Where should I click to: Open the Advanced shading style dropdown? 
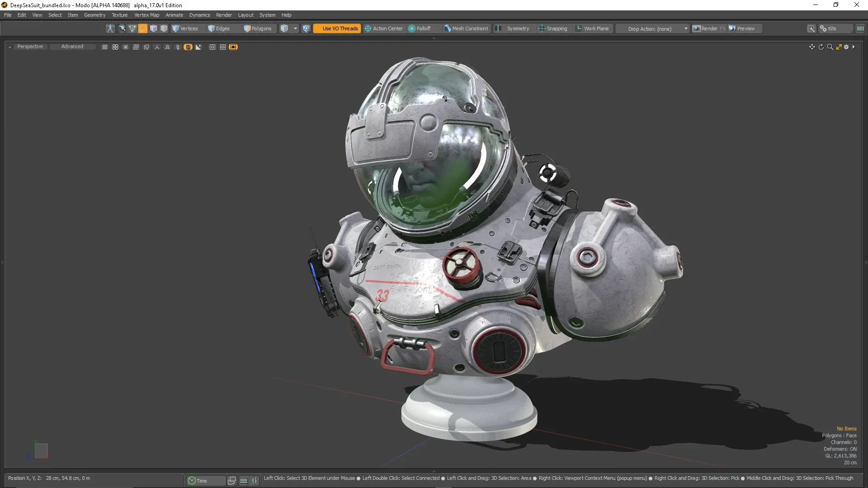(72, 47)
